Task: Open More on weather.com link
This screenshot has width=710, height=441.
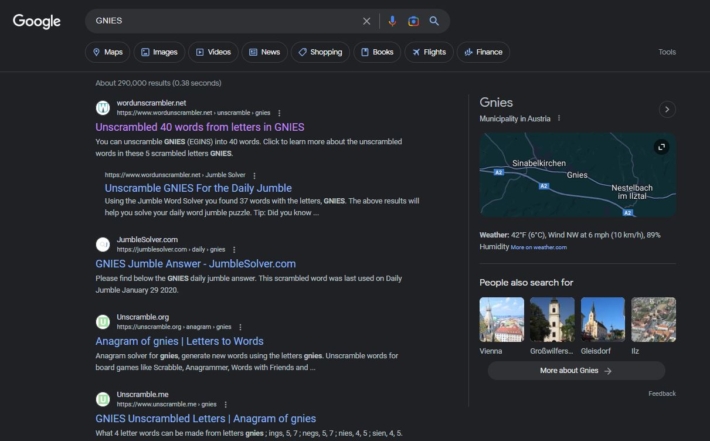Action: click(539, 247)
